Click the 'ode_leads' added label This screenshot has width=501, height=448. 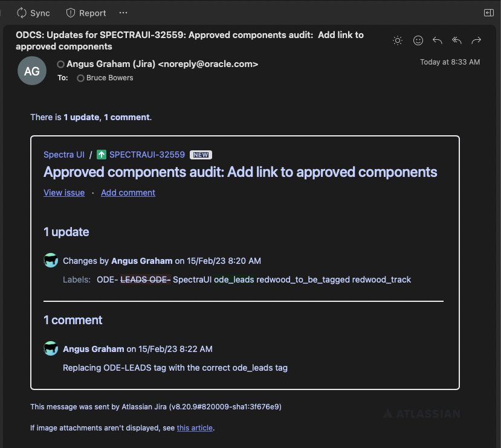tap(234, 280)
